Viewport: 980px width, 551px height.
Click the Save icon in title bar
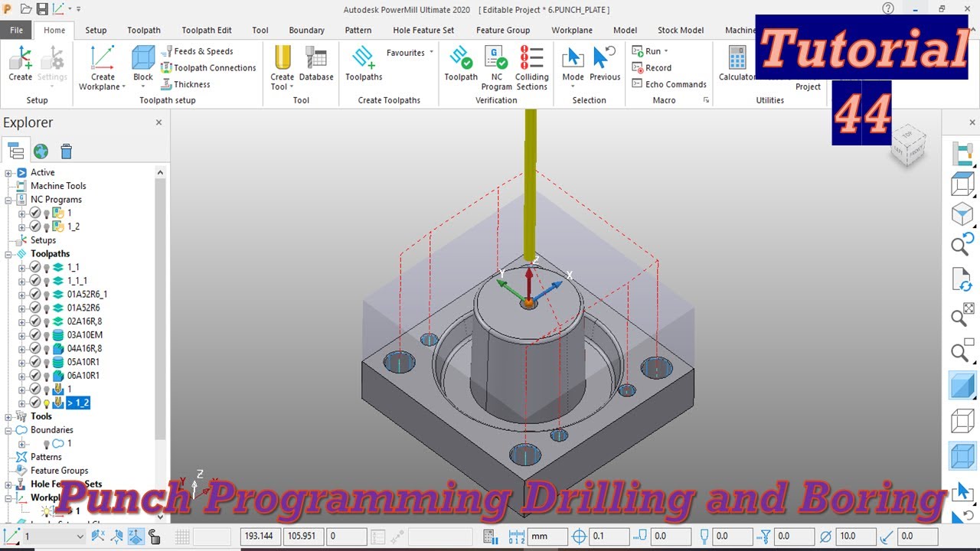point(42,9)
